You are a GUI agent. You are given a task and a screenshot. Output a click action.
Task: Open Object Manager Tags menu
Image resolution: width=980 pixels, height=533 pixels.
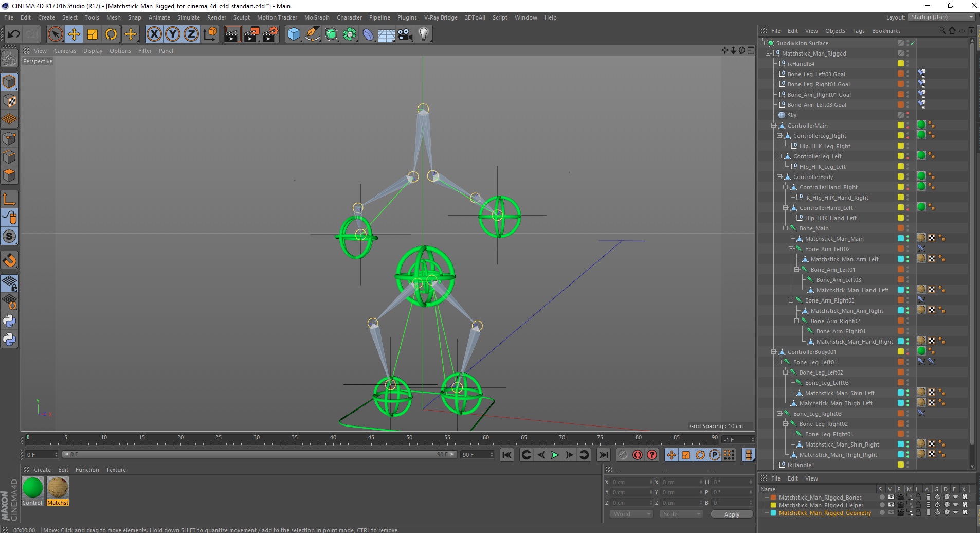pos(858,31)
